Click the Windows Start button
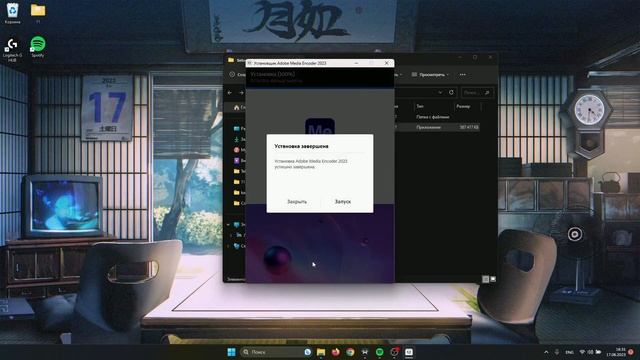640x360 pixels. [x=231, y=352]
